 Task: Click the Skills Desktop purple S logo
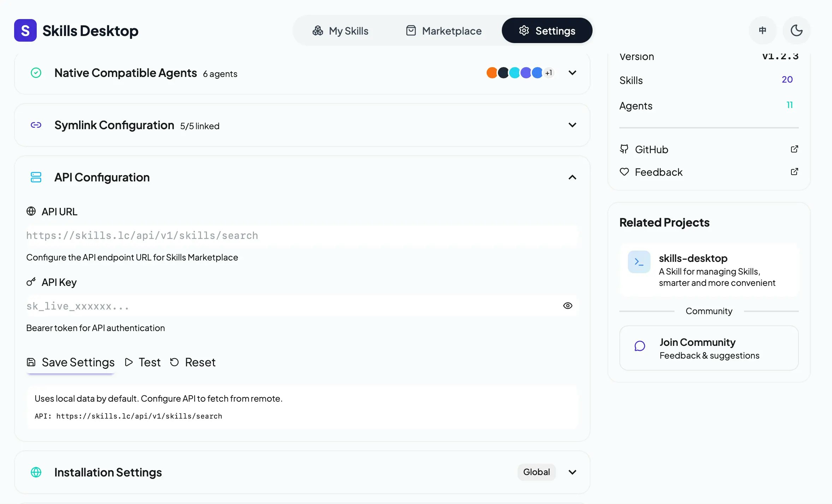pos(25,30)
